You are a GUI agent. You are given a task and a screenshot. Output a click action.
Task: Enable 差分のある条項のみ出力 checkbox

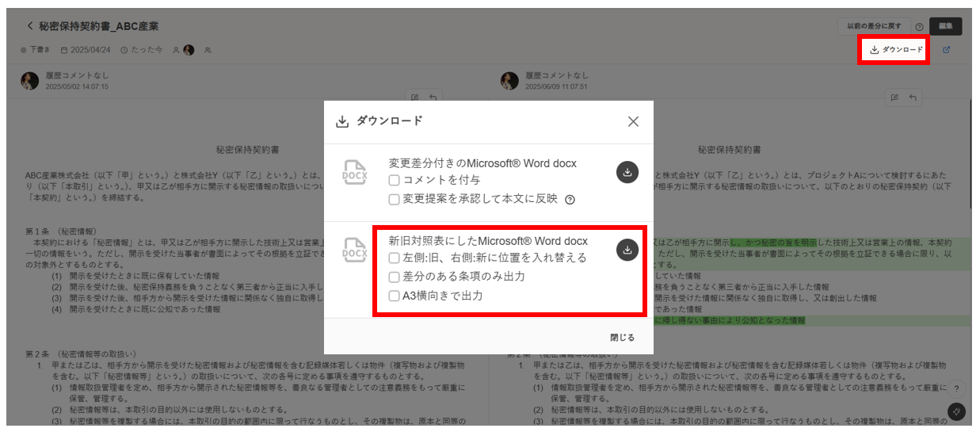(394, 277)
